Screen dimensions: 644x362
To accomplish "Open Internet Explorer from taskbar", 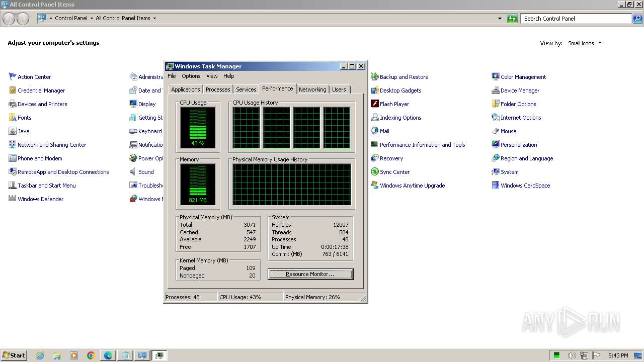I will 40,355.
